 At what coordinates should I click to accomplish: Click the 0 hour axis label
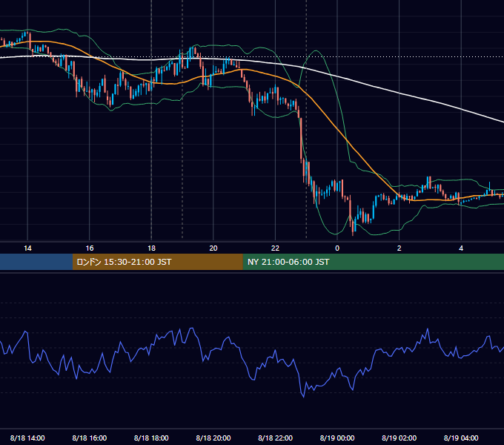coord(337,248)
